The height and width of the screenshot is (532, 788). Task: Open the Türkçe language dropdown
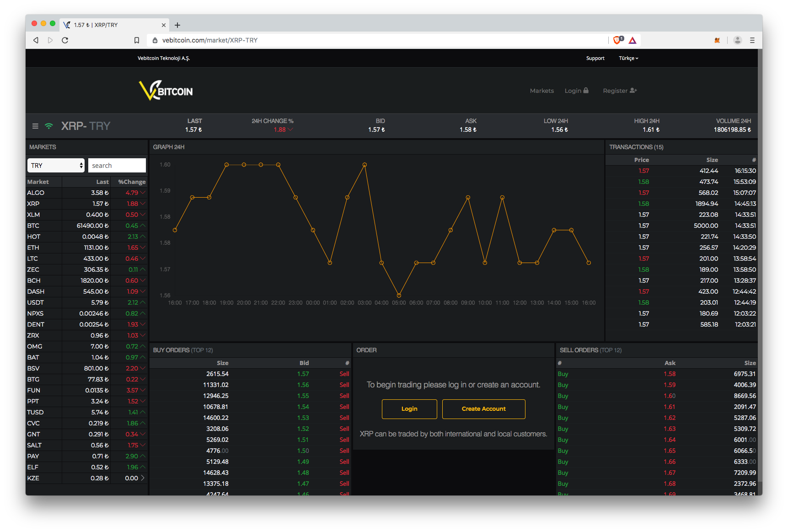pyautogui.click(x=628, y=58)
